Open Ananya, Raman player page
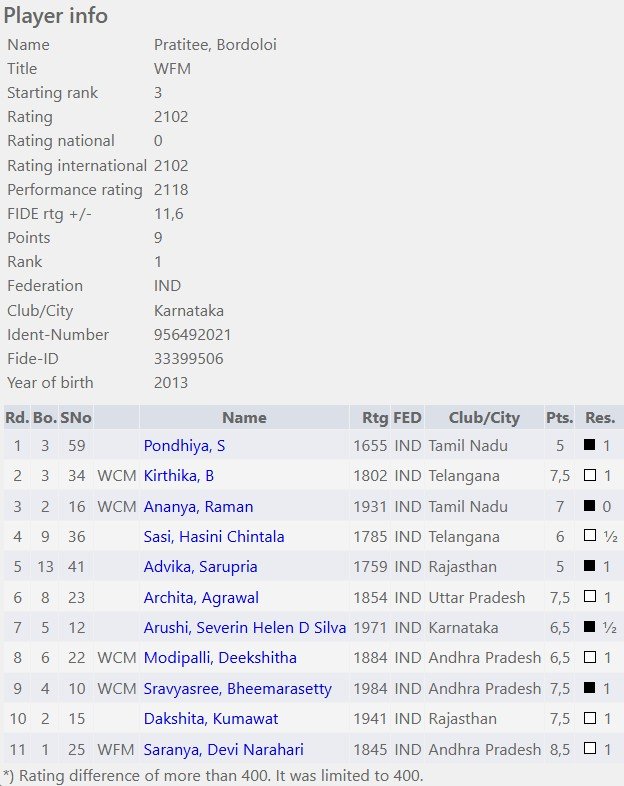This screenshot has width=624, height=786. tap(198, 506)
